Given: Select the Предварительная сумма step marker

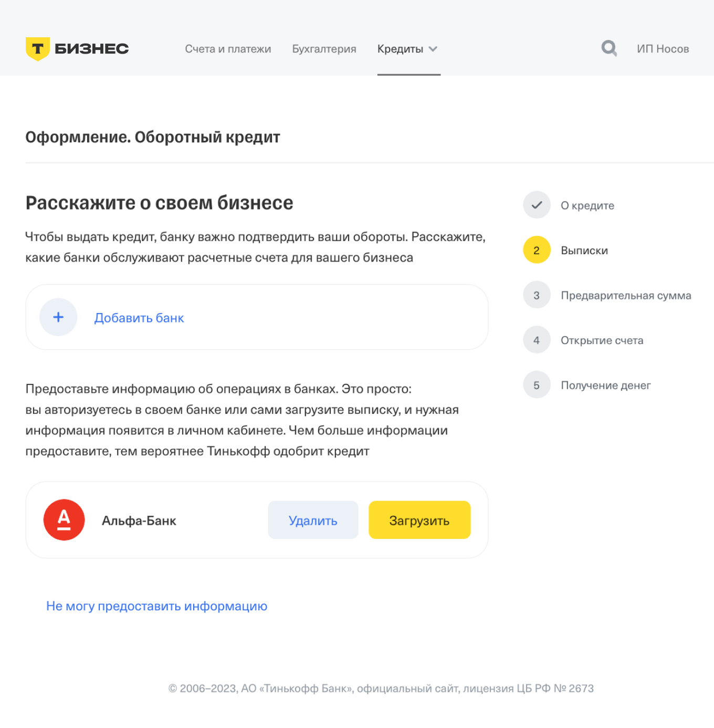Looking at the screenshot, I should point(536,295).
